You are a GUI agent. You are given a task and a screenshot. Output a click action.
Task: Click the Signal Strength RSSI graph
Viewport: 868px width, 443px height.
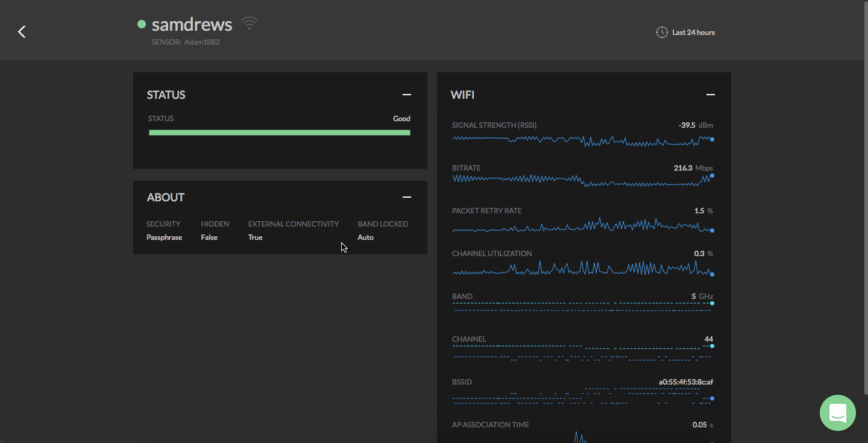pyautogui.click(x=582, y=140)
